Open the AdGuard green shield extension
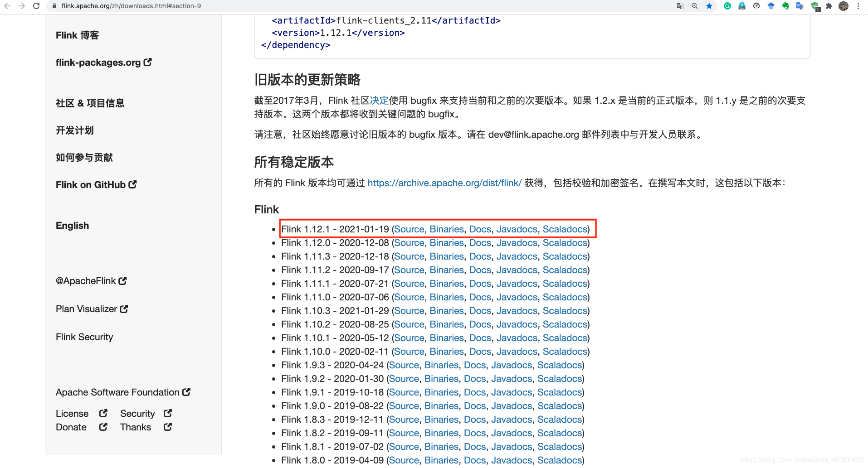 coord(815,6)
